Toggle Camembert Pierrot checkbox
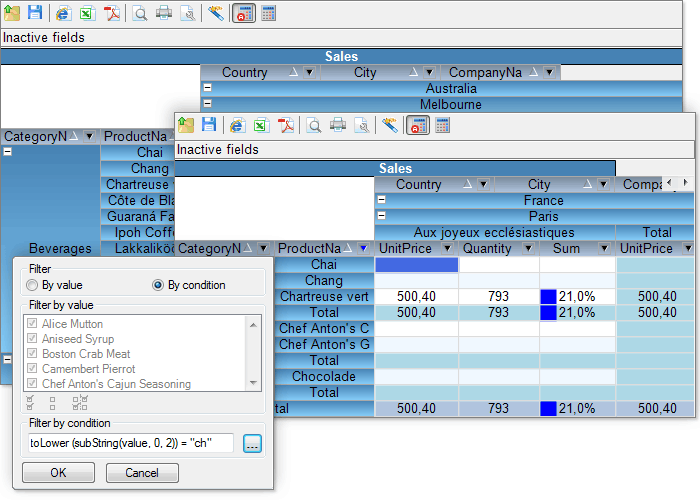Screen dimensions: 700x500 (32, 369)
